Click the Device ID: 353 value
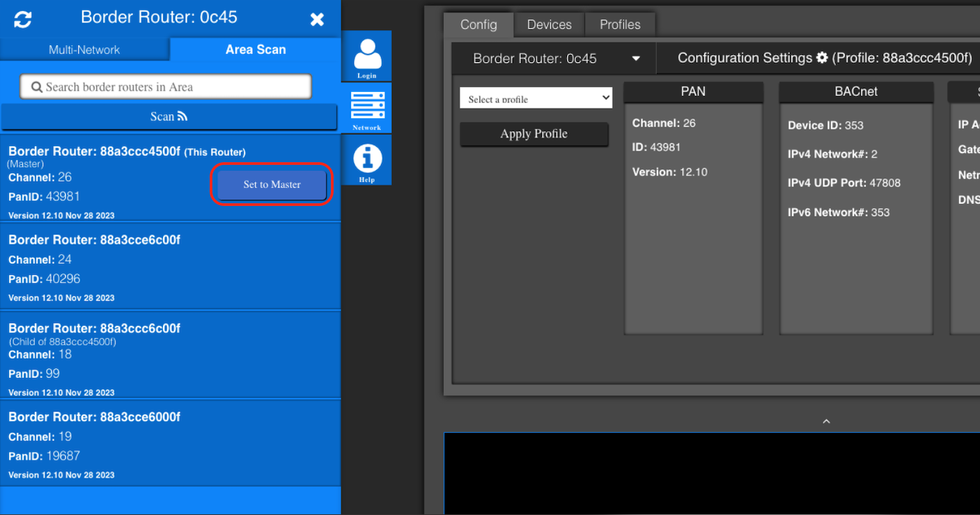The width and height of the screenshot is (980, 515). [x=825, y=125]
